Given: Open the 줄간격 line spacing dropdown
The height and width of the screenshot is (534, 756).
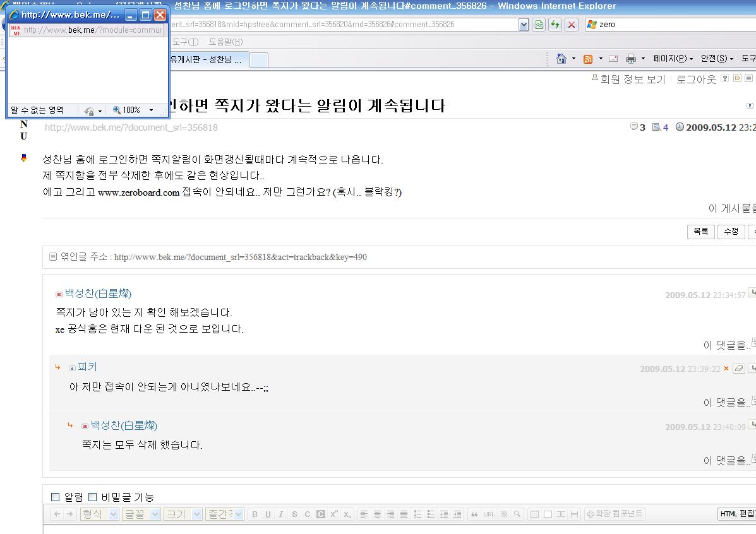Looking at the screenshot, I should coord(225,514).
